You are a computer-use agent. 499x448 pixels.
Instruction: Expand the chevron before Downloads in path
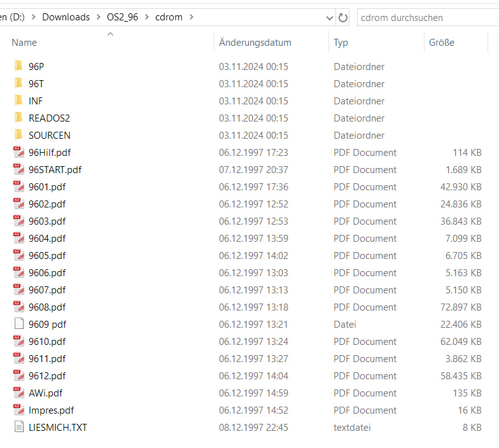point(33,17)
